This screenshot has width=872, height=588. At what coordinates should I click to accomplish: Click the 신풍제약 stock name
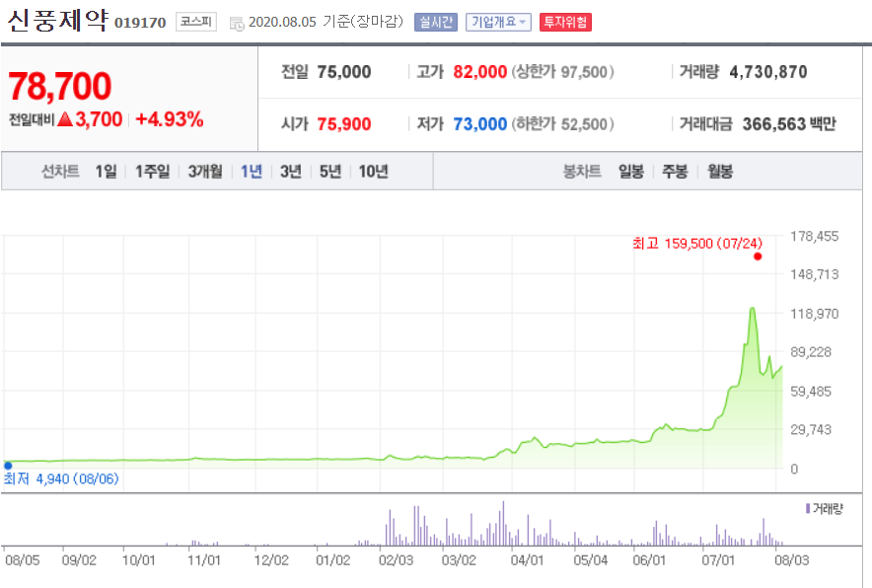58,21
